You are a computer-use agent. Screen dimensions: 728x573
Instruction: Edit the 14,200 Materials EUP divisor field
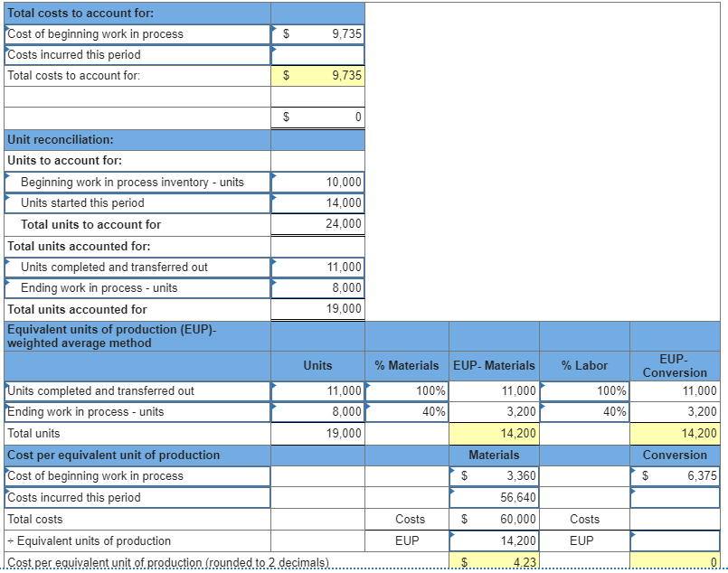[x=494, y=541]
